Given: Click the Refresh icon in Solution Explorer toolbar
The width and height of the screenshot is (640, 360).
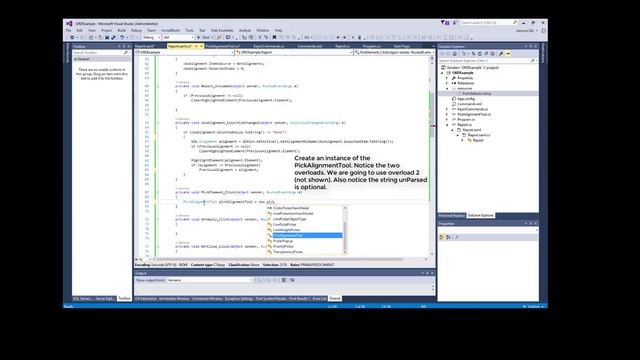Looking at the screenshot, I should (x=480, y=53).
